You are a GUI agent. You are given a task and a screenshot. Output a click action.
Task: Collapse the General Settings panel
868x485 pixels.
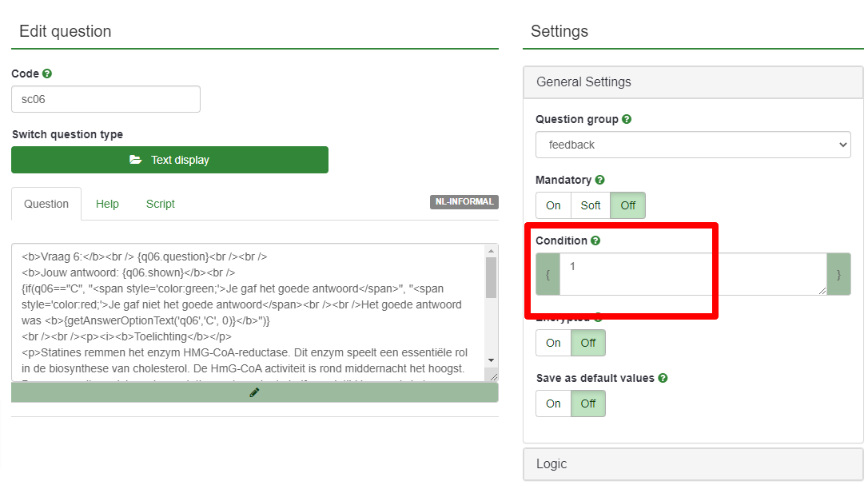pyautogui.click(x=693, y=81)
